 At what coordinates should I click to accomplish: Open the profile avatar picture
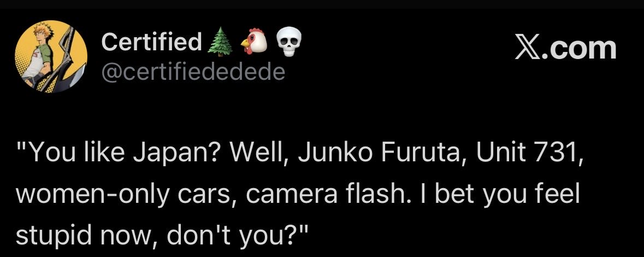pos(51,57)
